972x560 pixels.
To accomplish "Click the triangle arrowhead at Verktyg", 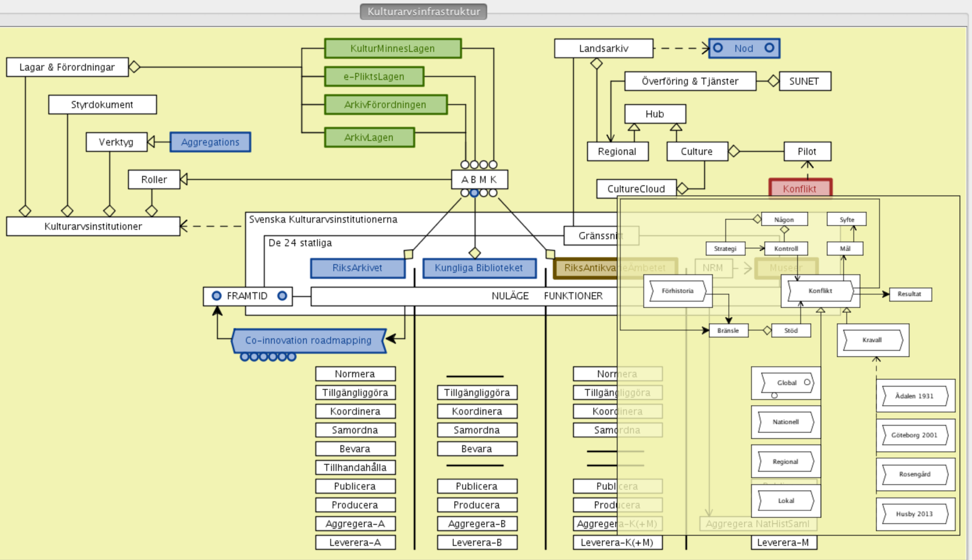I will pos(151,142).
